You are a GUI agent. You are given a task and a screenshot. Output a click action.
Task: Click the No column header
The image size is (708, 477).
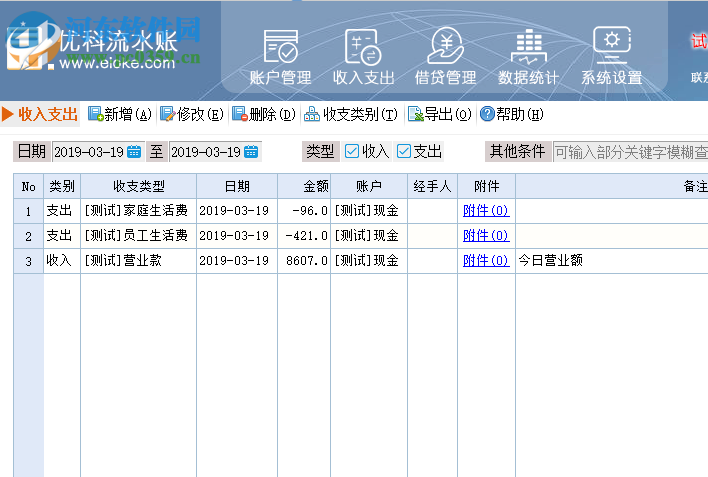click(28, 186)
